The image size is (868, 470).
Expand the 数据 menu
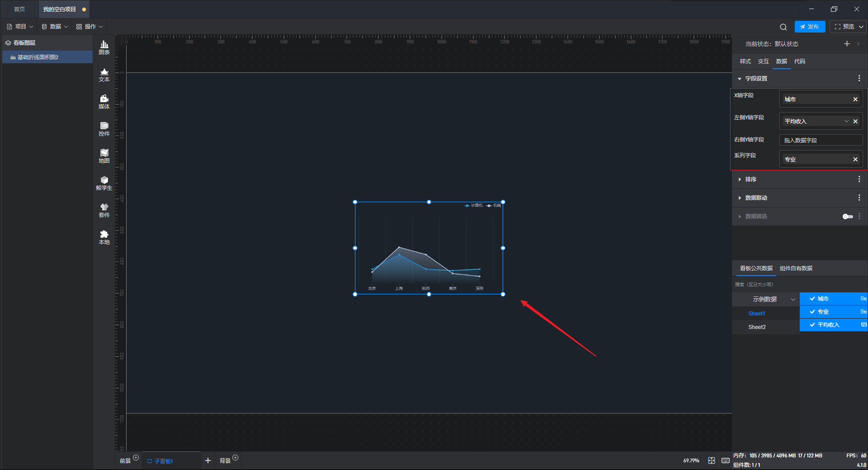pyautogui.click(x=55, y=27)
